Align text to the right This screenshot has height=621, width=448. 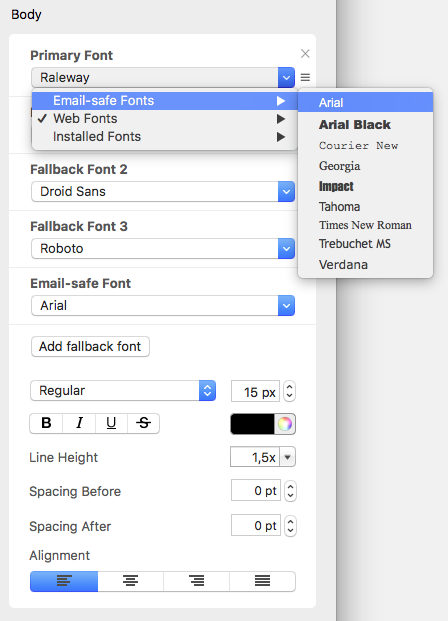click(196, 581)
